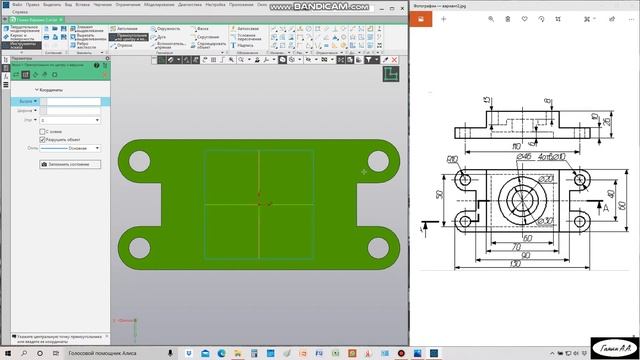Viewport: 640px width, 360px height.
Task: Open the Вставка menu
Action: pos(82,5)
